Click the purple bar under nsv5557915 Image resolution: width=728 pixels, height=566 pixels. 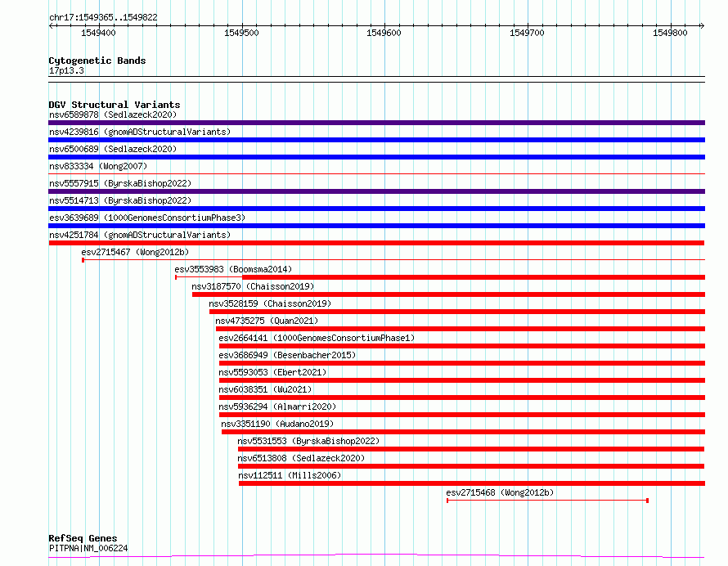(x=376, y=191)
